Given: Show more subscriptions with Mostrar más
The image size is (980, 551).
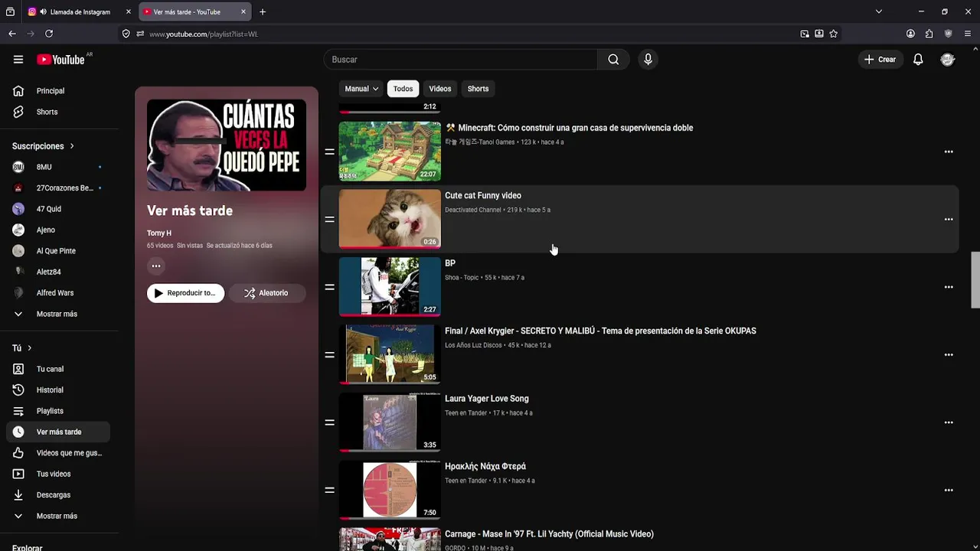Looking at the screenshot, I should click(59, 314).
